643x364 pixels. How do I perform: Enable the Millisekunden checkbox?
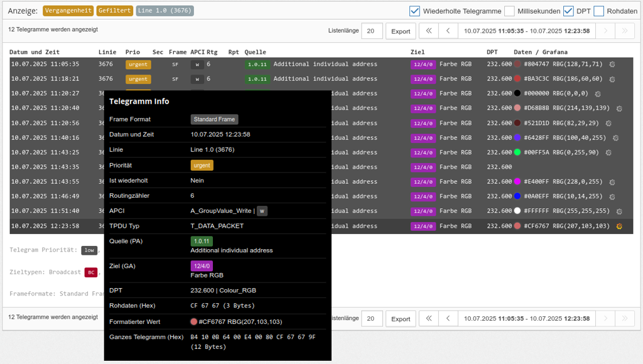click(x=509, y=11)
